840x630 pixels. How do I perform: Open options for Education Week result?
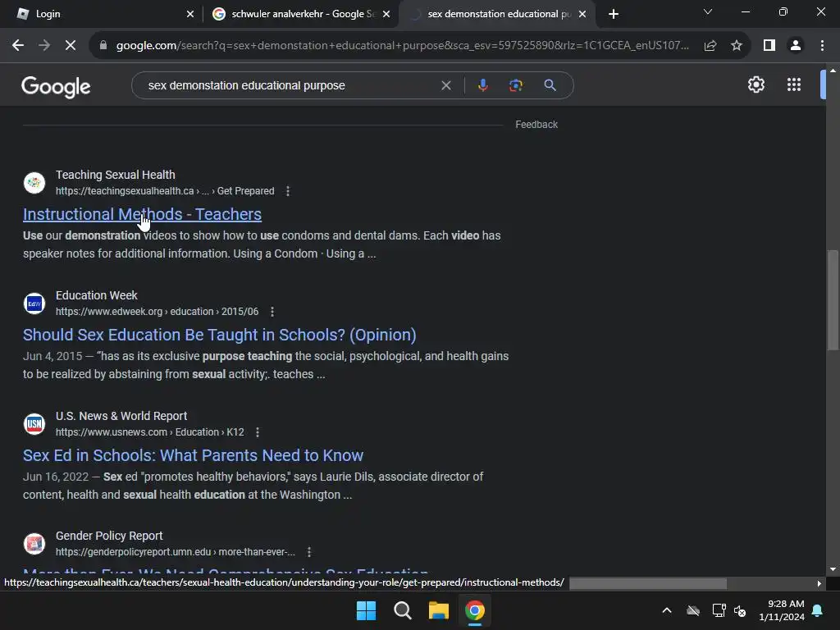click(x=272, y=312)
